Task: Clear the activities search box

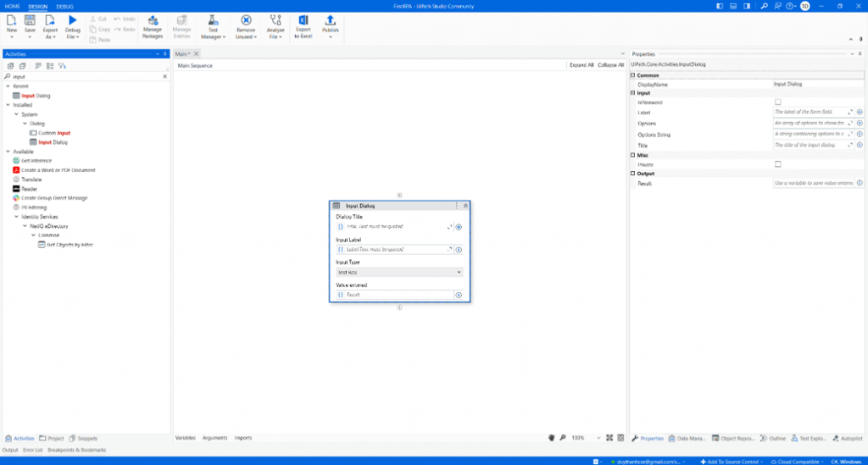Action: click(165, 76)
